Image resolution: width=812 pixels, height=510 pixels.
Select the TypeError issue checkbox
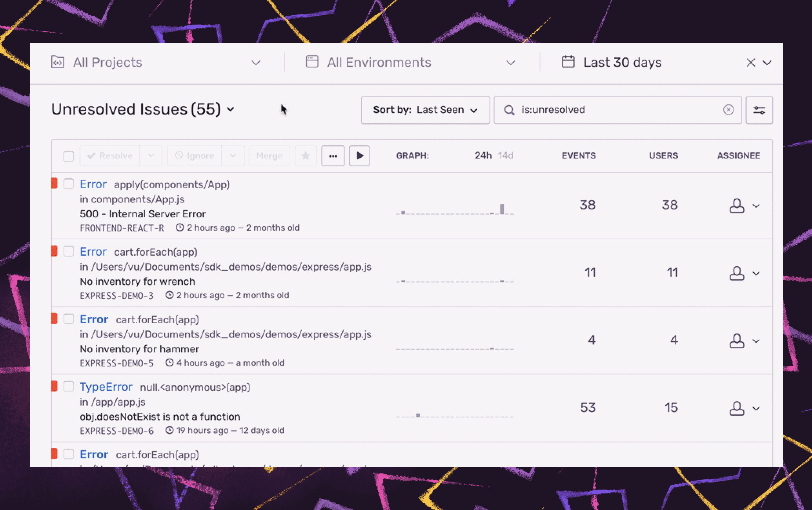[69, 386]
